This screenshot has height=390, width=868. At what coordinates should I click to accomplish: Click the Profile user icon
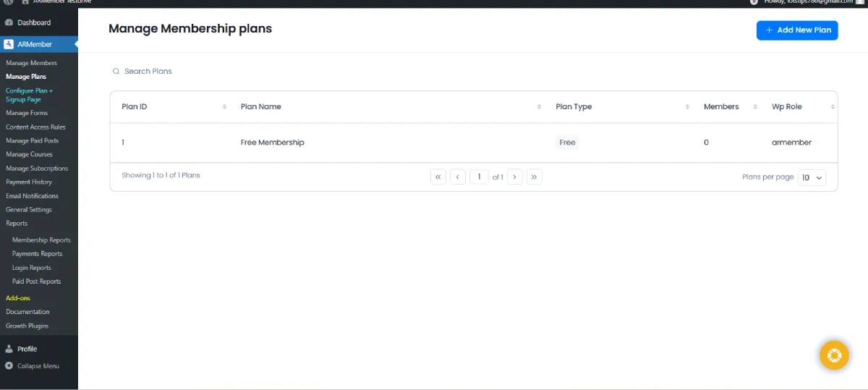pyautogui.click(x=9, y=349)
